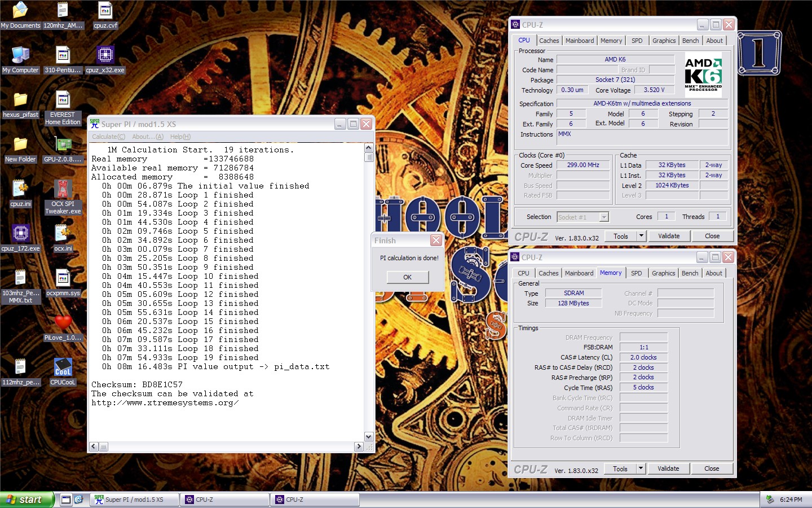The width and height of the screenshot is (812, 508).
Task: Click the system tray notification icon
Action: coord(770,500)
